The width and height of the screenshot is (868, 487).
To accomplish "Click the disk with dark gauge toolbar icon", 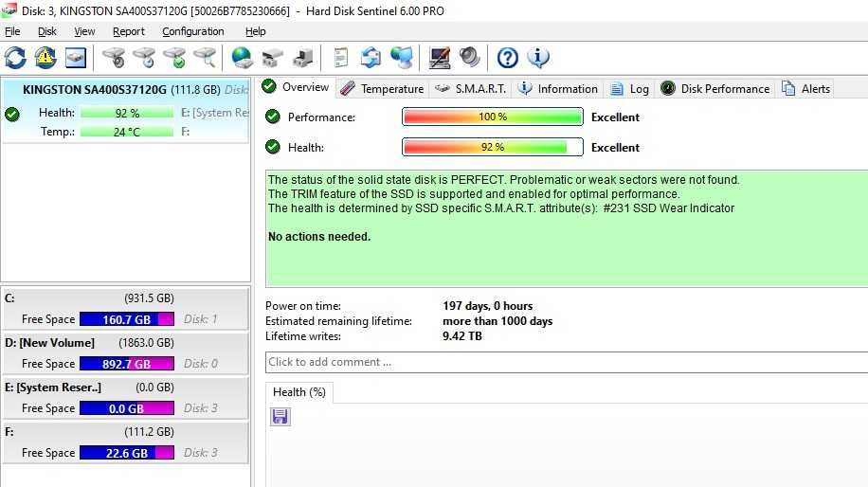I will coord(114,58).
